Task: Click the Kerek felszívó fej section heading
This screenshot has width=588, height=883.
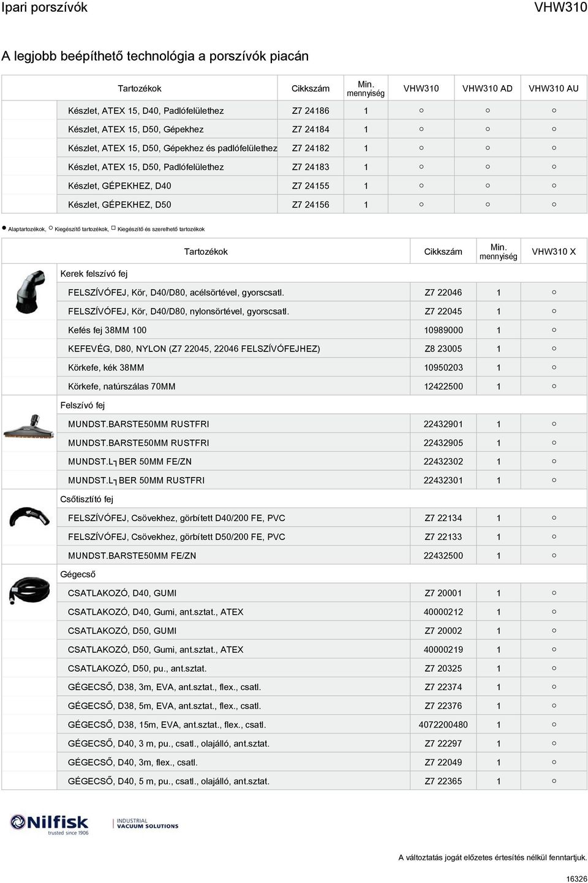Action: 94,274
